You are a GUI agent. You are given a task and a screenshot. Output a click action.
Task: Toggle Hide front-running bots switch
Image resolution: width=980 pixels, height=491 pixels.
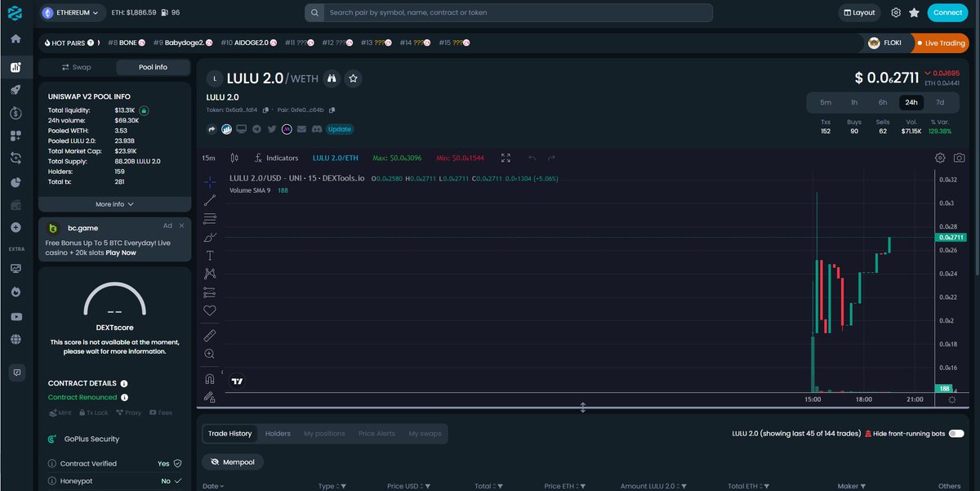956,434
